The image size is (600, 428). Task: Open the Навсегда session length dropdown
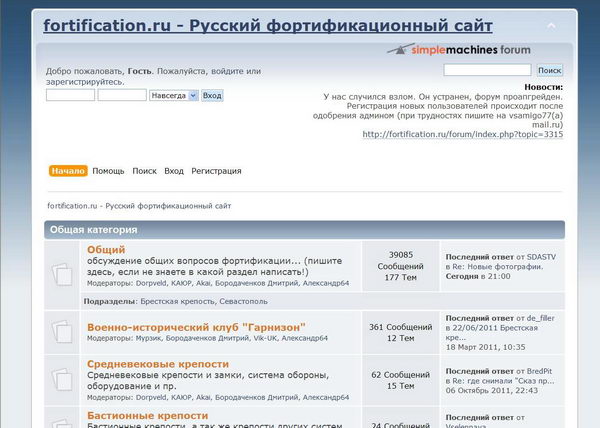(x=174, y=95)
